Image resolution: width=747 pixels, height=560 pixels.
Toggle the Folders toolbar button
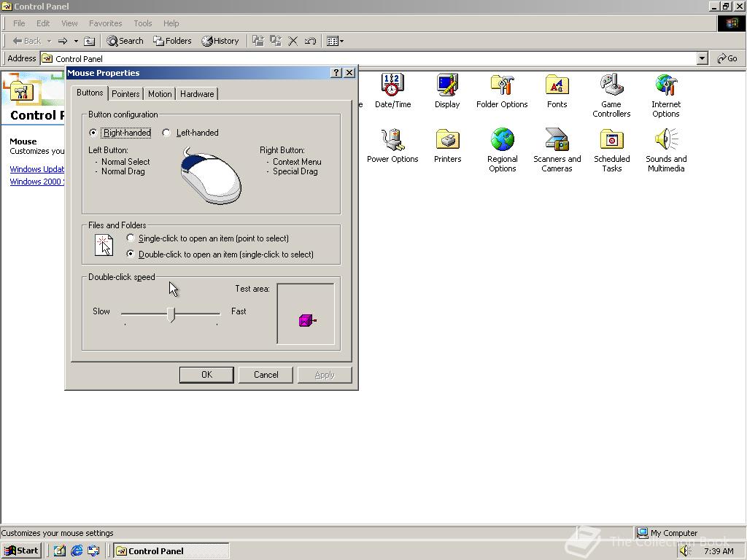[172, 41]
